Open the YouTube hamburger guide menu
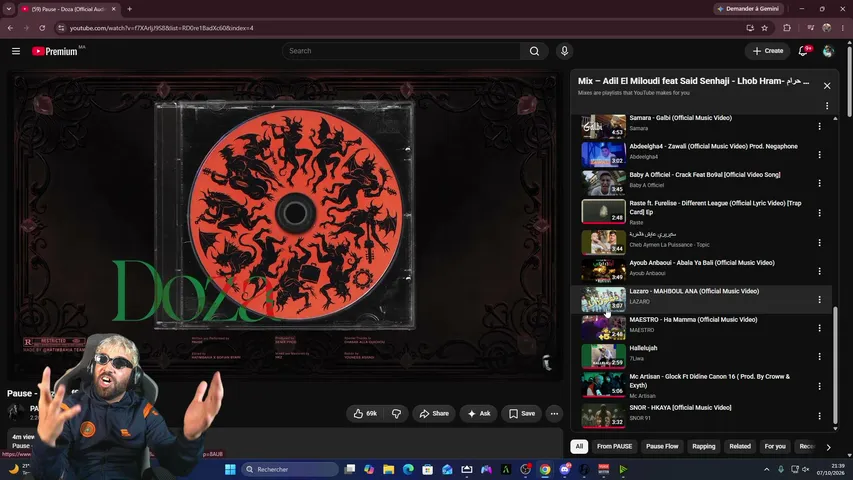This screenshot has width=853, height=480. coord(16,51)
